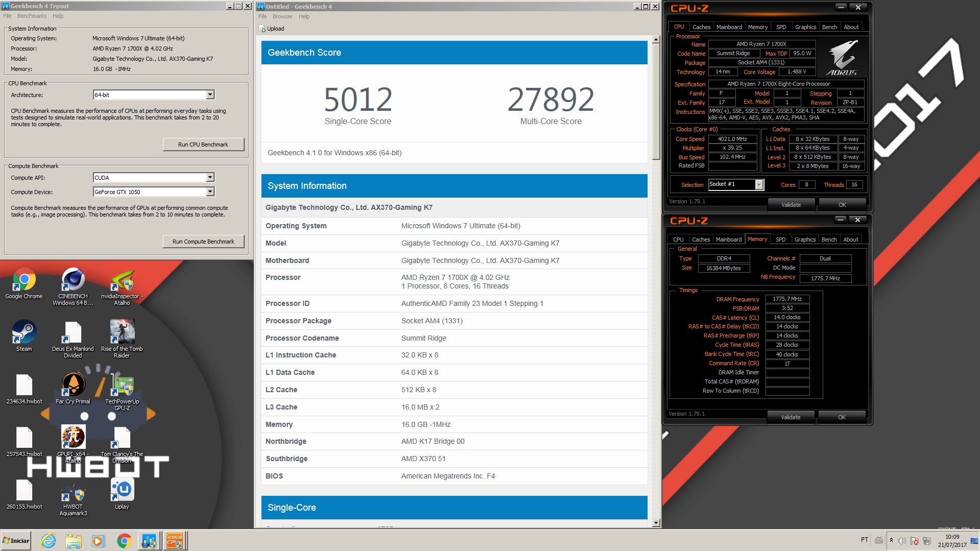Click the AMD Ryzen 7 1700X name field in CPU-Z

[761, 44]
